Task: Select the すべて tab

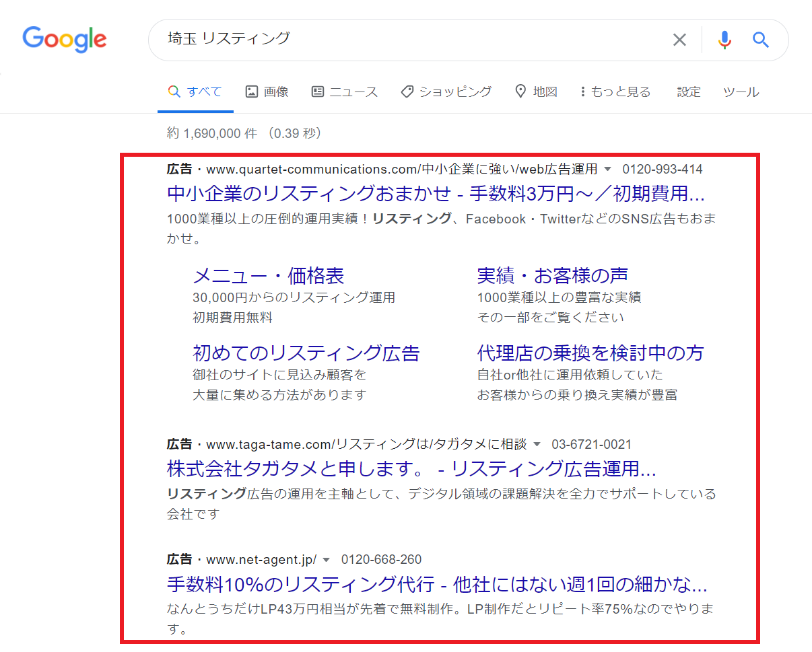Action: (x=195, y=92)
